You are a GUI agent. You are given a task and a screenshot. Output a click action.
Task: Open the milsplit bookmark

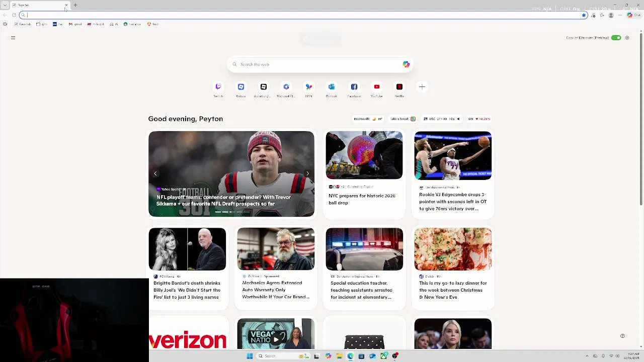tap(96, 24)
